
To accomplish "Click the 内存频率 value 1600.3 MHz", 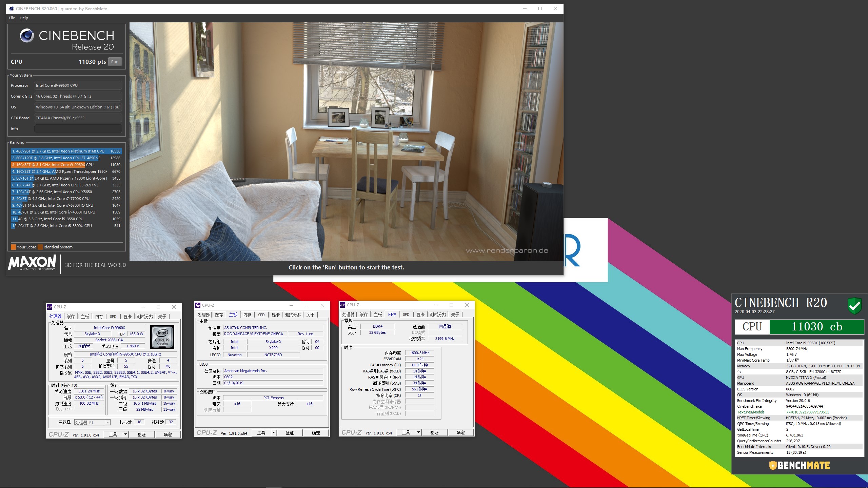I will tap(419, 353).
